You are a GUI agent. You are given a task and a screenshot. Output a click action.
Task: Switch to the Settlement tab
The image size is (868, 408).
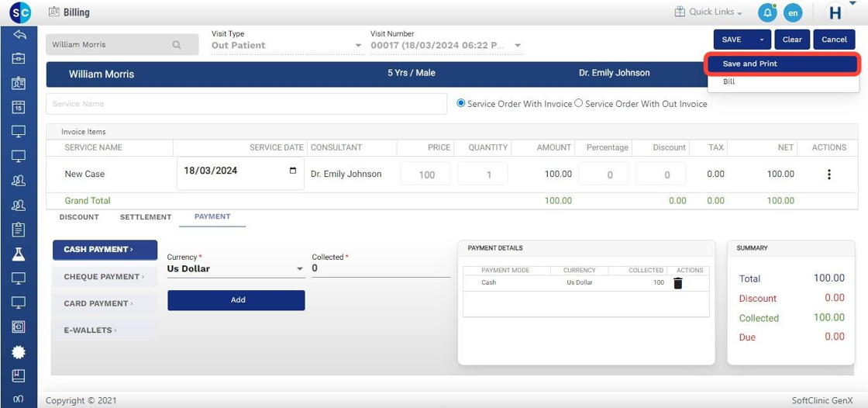point(145,217)
